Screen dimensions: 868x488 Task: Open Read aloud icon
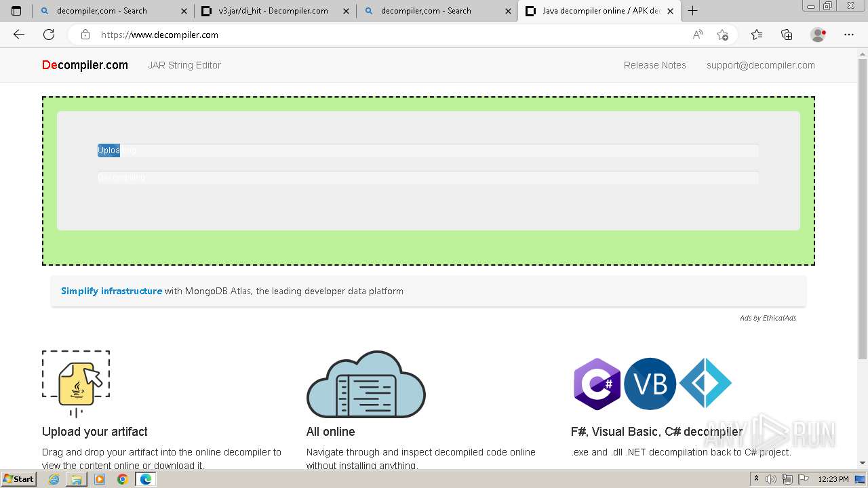pyautogui.click(x=698, y=35)
